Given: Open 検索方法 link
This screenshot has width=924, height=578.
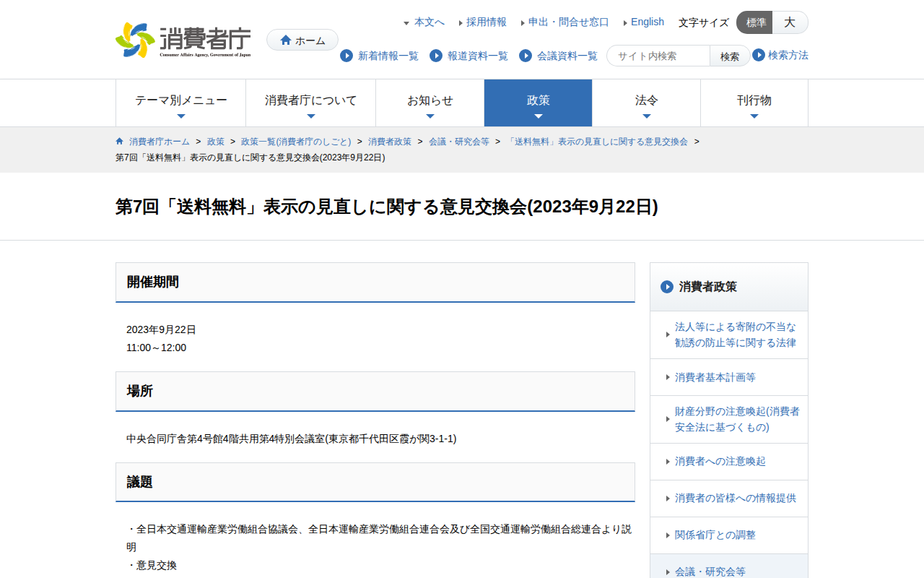Looking at the screenshot, I should click(x=788, y=55).
